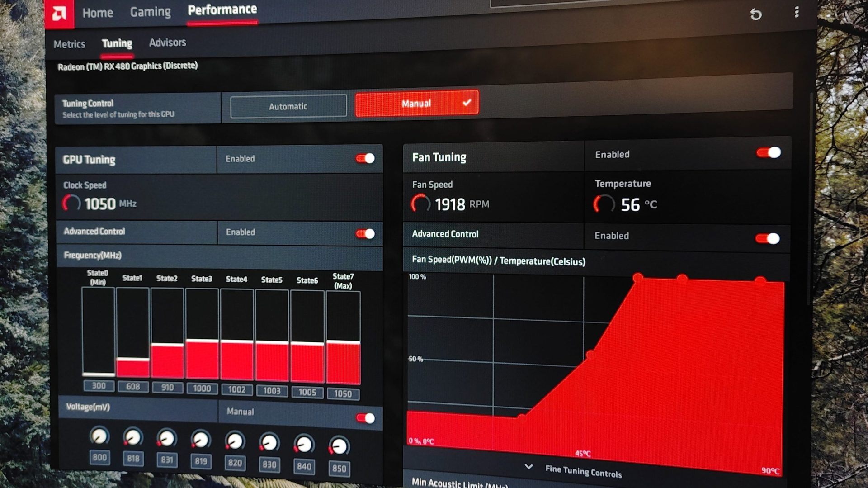Expand Fine Tuning Controls chevron
The width and height of the screenshot is (868, 488).
[x=528, y=466]
